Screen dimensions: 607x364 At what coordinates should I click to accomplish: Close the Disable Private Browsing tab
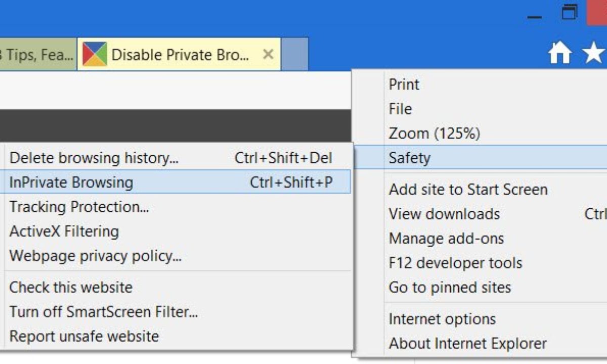269,54
